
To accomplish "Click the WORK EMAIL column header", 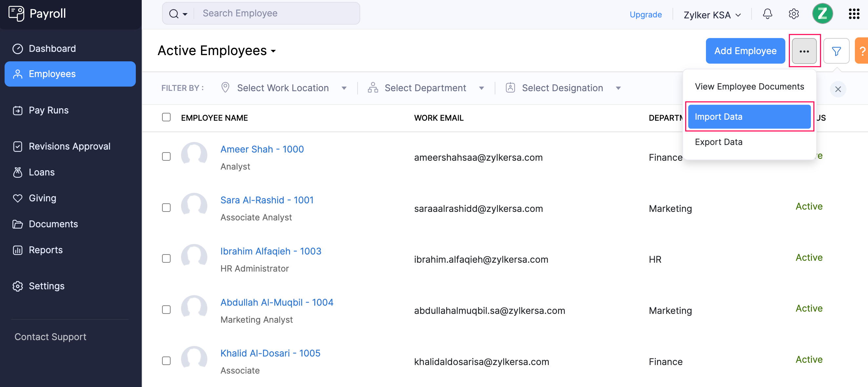I will point(438,118).
